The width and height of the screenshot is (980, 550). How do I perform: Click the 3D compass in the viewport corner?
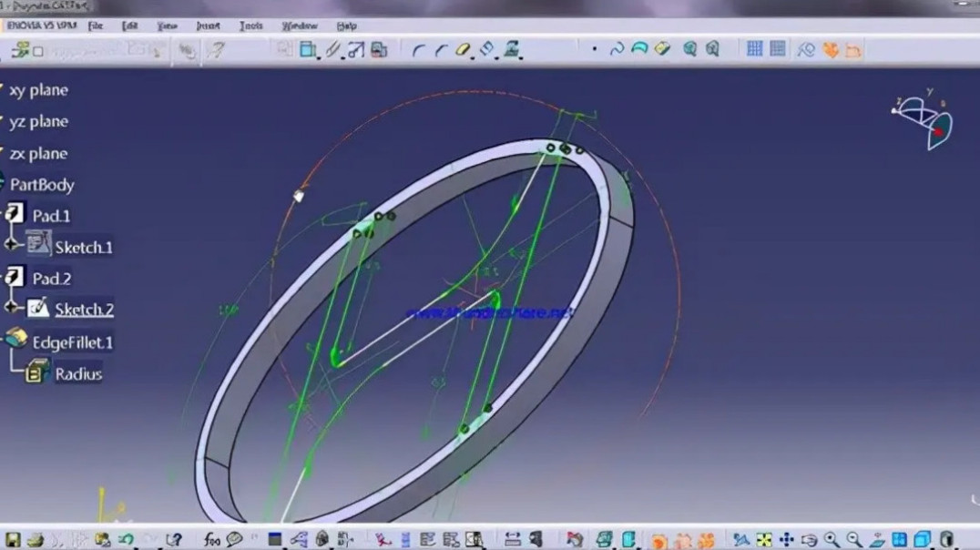(x=924, y=120)
